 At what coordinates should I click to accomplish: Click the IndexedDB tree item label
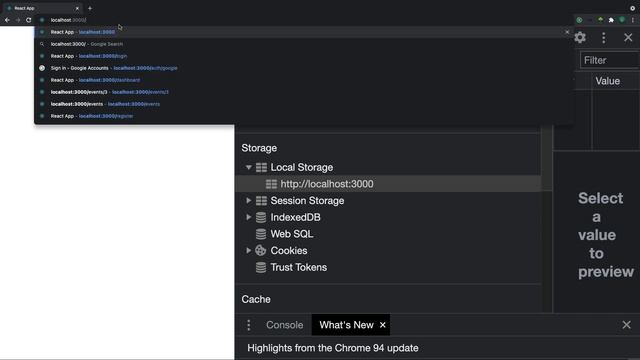tap(296, 217)
